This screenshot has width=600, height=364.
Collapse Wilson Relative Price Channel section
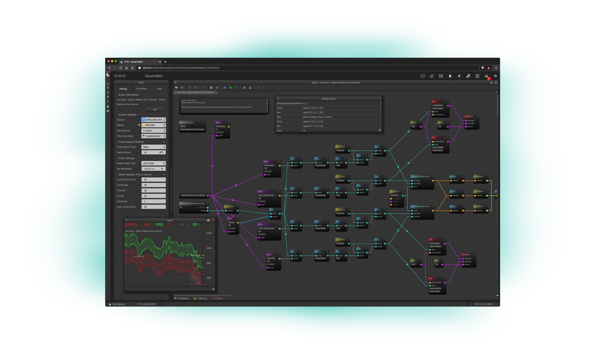pos(164,175)
